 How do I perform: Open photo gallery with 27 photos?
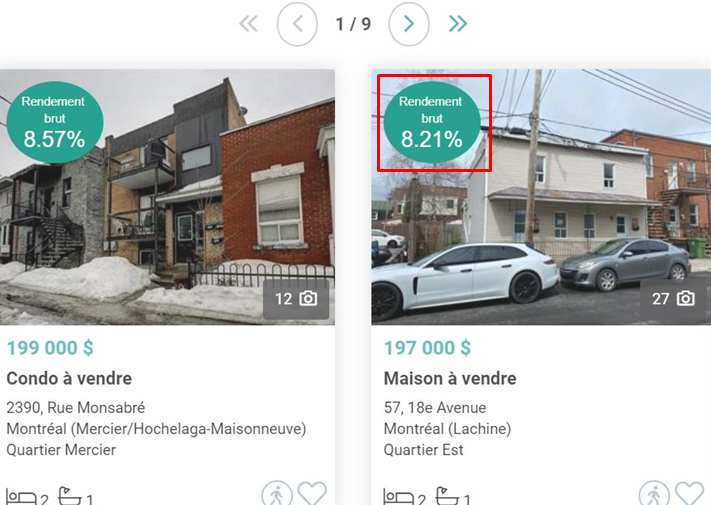tap(673, 299)
